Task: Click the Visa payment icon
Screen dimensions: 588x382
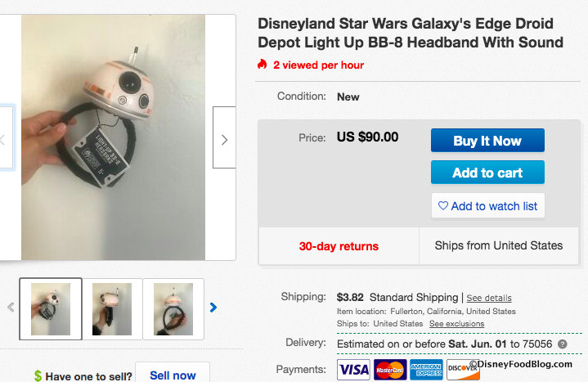Action: (x=353, y=370)
